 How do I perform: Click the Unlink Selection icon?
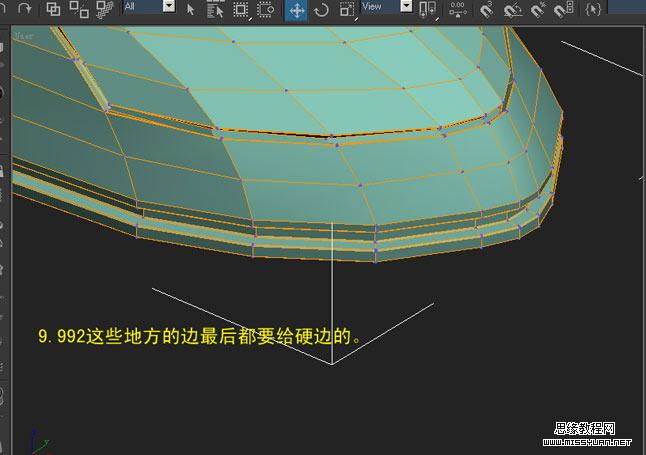[x=79, y=9]
